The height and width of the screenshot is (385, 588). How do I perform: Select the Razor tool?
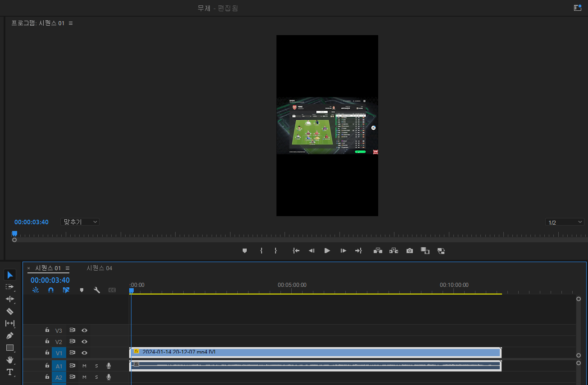(10, 311)
